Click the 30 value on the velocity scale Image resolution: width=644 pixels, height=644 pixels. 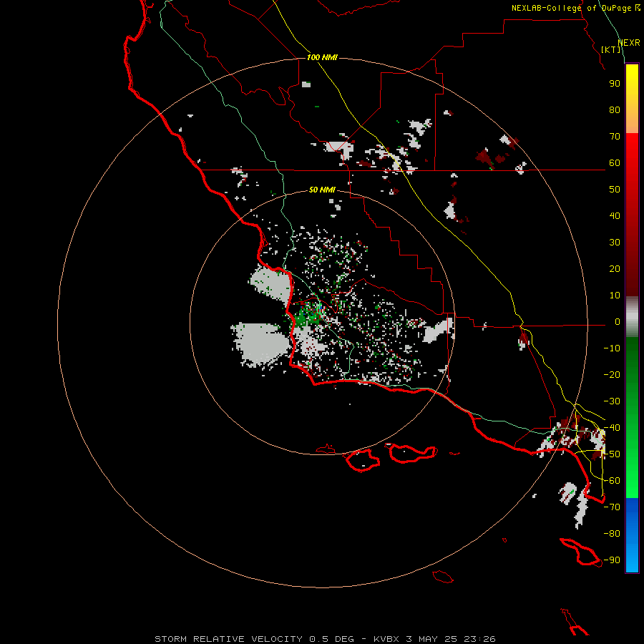[x=615, y=243]
